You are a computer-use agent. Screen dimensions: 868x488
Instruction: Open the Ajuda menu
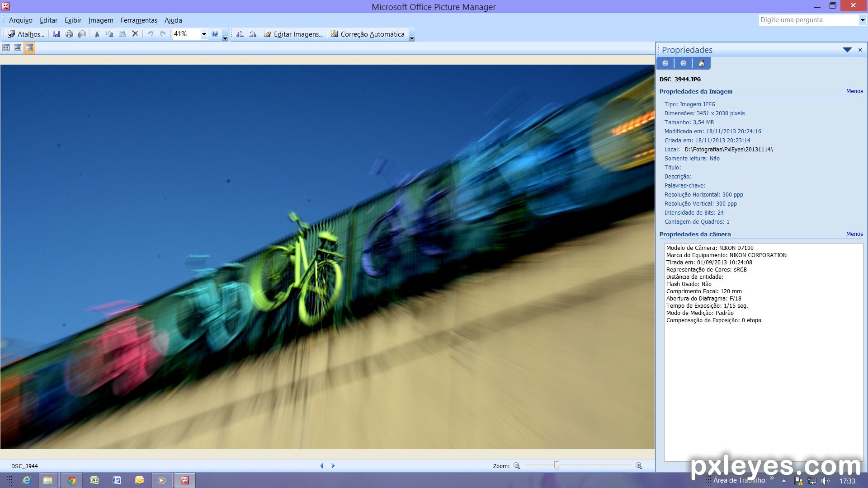click(173, 20)
